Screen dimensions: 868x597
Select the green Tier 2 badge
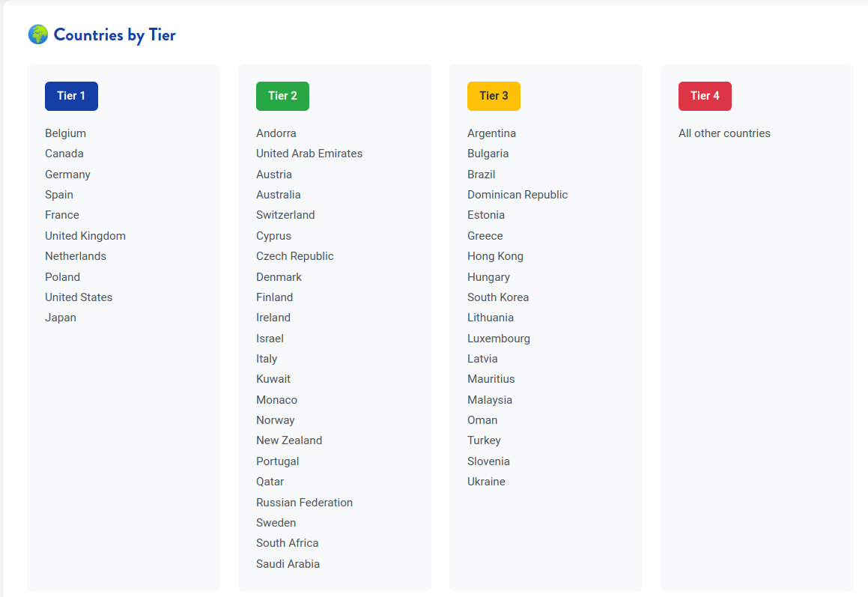[282, 96]
